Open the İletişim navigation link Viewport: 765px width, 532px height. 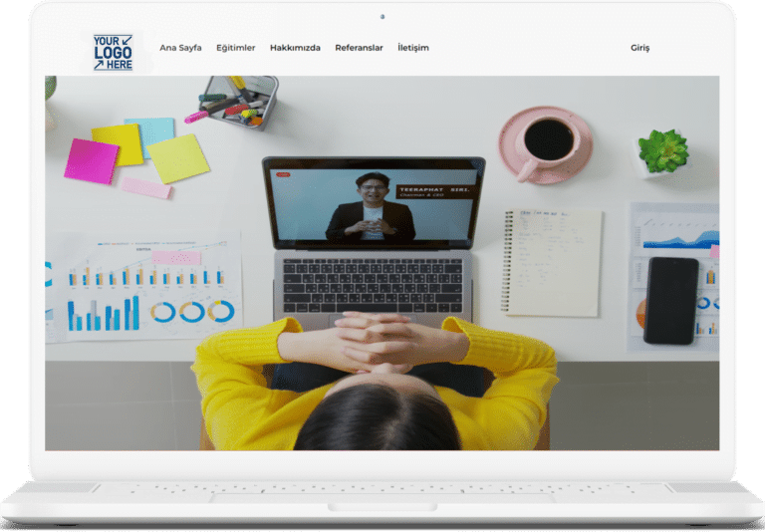[x=413, y=48]
